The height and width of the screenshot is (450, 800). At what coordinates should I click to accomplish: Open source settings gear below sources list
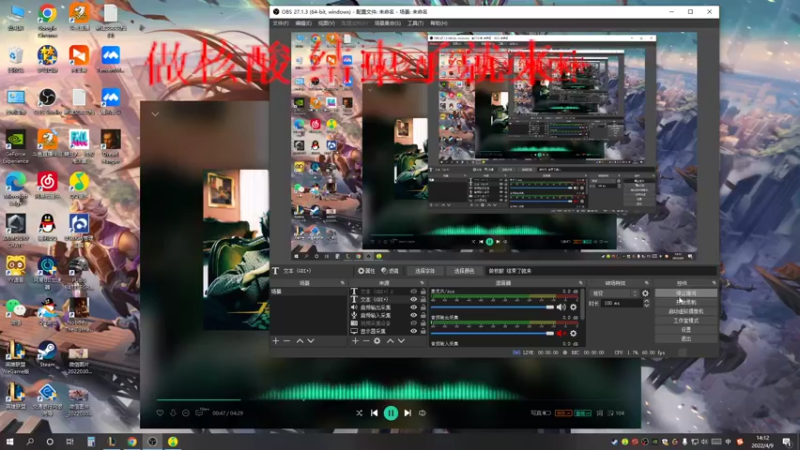[x=377, y=340]
